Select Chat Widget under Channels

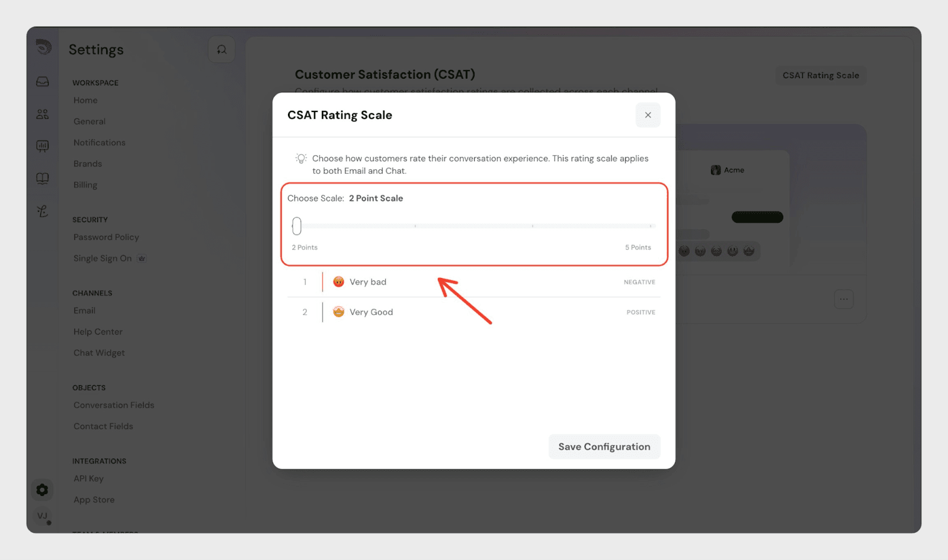(x=99, y=353)
